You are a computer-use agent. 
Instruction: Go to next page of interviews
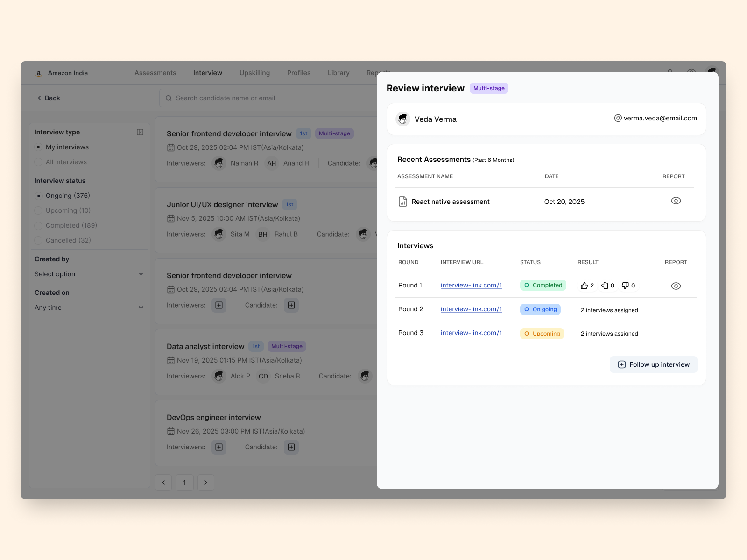[x=205, y=483]
